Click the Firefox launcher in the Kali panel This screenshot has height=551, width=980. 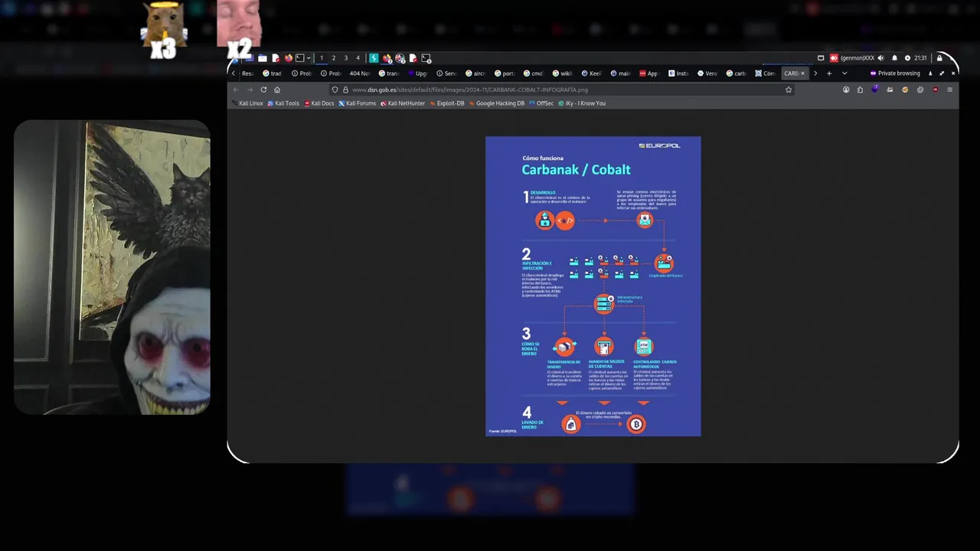tap(289, 58)
